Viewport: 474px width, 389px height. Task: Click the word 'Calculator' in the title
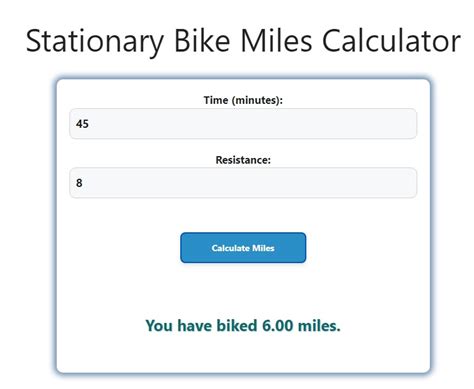point(391,41)
